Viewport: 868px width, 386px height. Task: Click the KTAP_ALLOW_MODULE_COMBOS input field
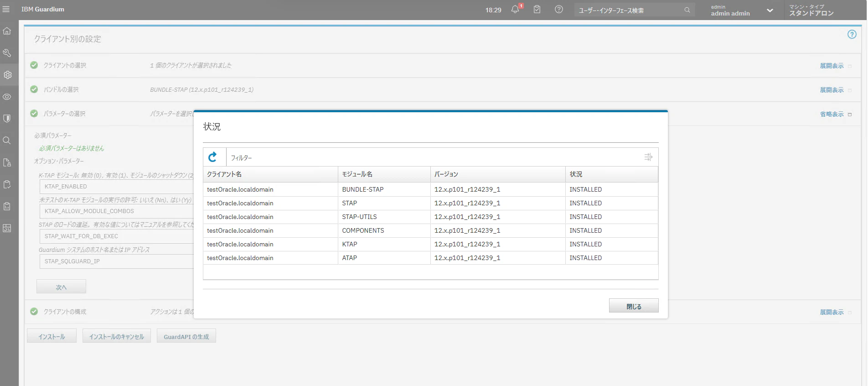(x=117, y=211)
